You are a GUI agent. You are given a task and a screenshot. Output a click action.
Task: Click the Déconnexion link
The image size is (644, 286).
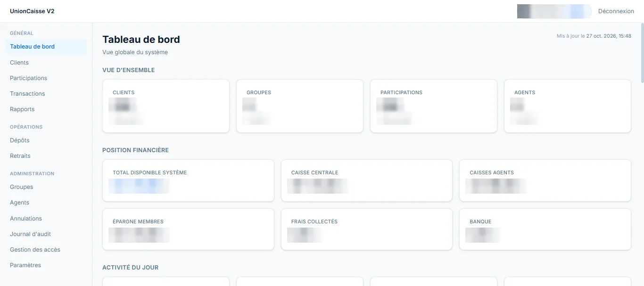(x=616, y=11)
